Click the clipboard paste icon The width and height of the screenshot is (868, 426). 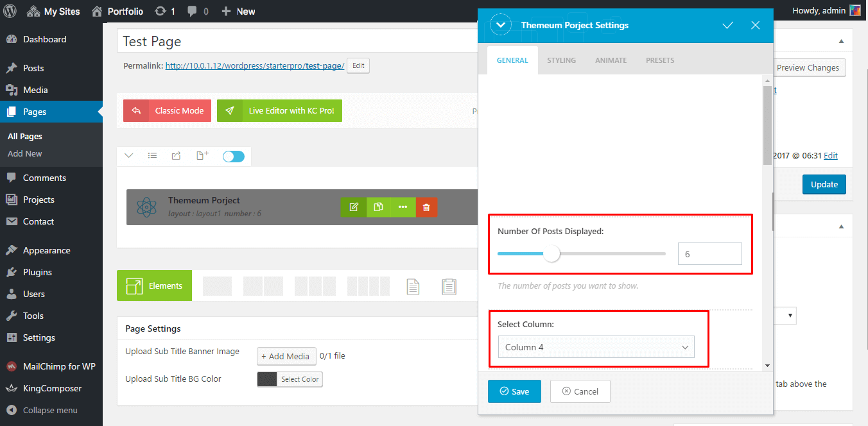(x=449, y=286)
